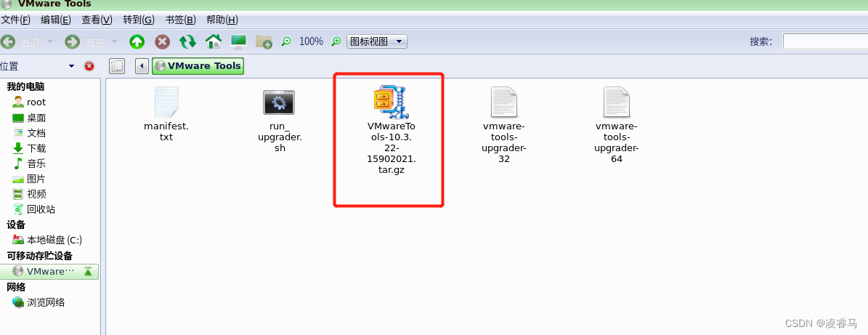Select the manifest.txt file icon

click(166, 102)
